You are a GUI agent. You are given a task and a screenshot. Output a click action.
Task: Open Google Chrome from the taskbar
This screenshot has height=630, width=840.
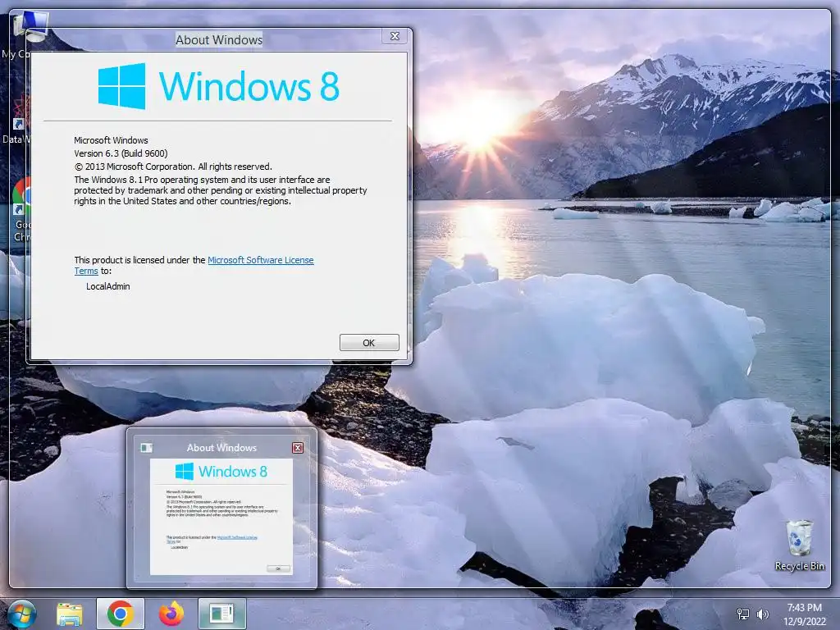121,614
